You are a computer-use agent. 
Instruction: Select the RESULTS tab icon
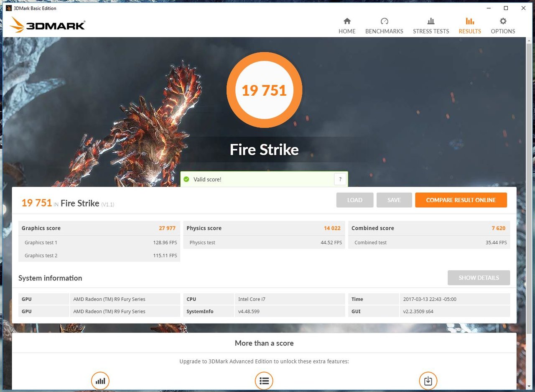pyautogui.click(x=470, y=21)
